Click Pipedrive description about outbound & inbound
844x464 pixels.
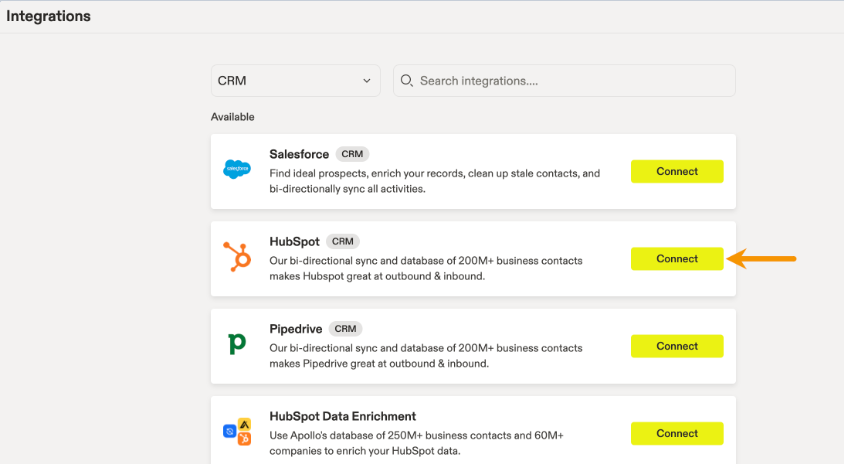426,355
